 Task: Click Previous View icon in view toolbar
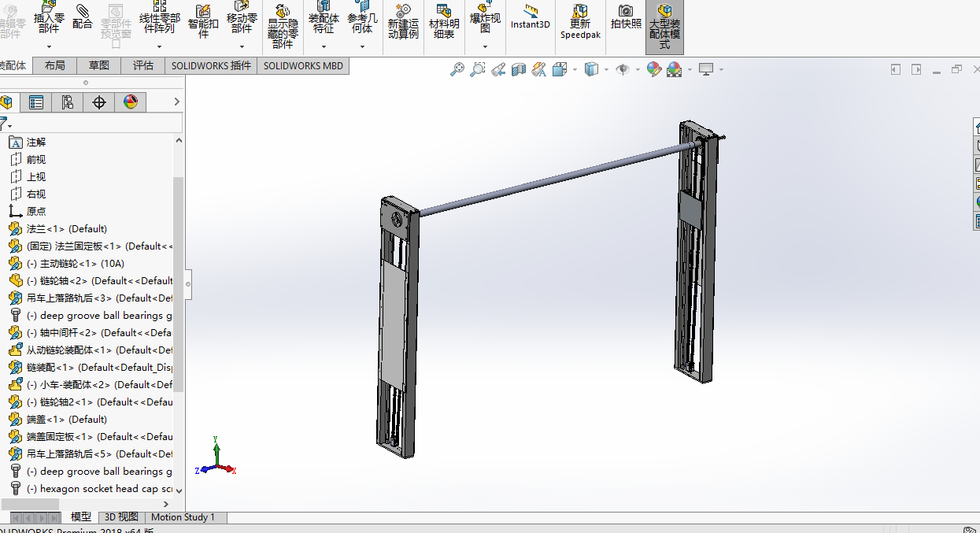(x=498, y=70)
